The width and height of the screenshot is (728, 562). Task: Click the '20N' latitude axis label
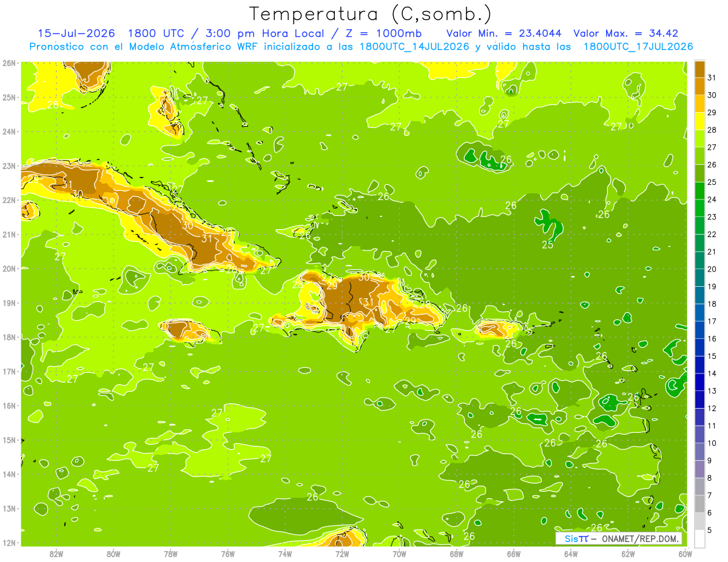(x=9, y=269)
